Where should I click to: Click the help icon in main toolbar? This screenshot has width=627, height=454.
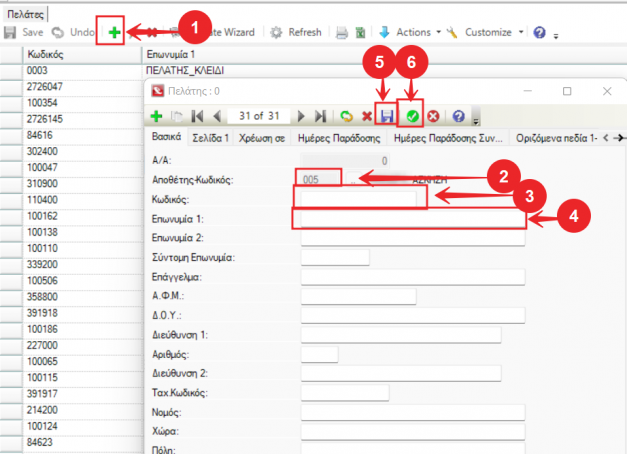click(x=539, y=32)
